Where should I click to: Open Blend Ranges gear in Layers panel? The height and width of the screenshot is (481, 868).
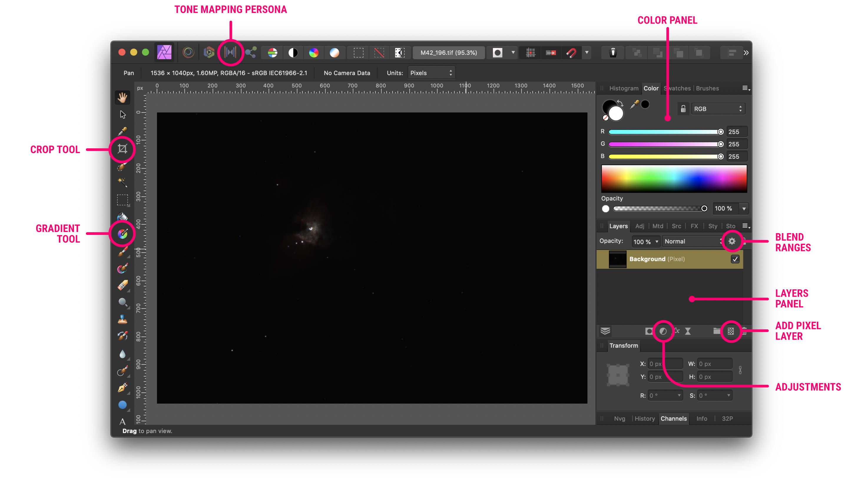[732, 241]
